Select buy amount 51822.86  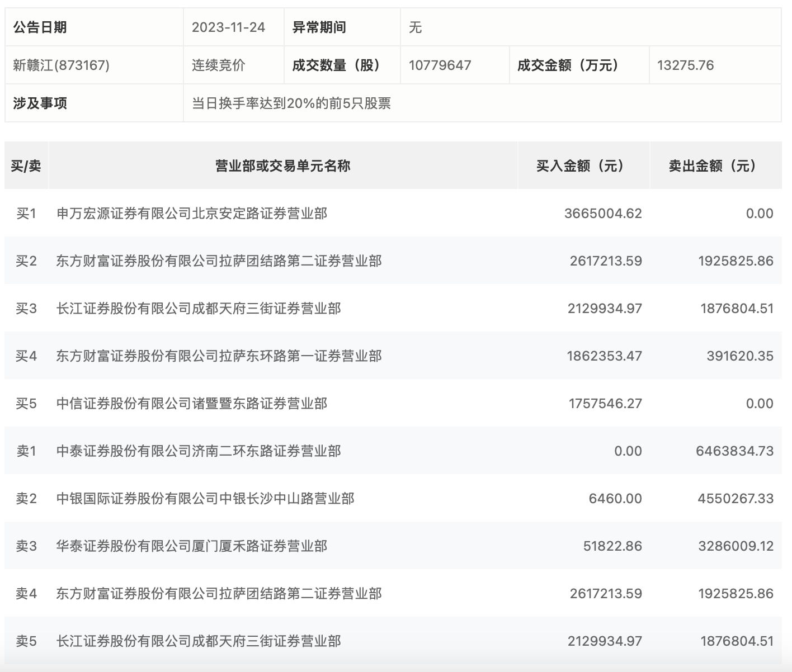click(x=612, y=546)
